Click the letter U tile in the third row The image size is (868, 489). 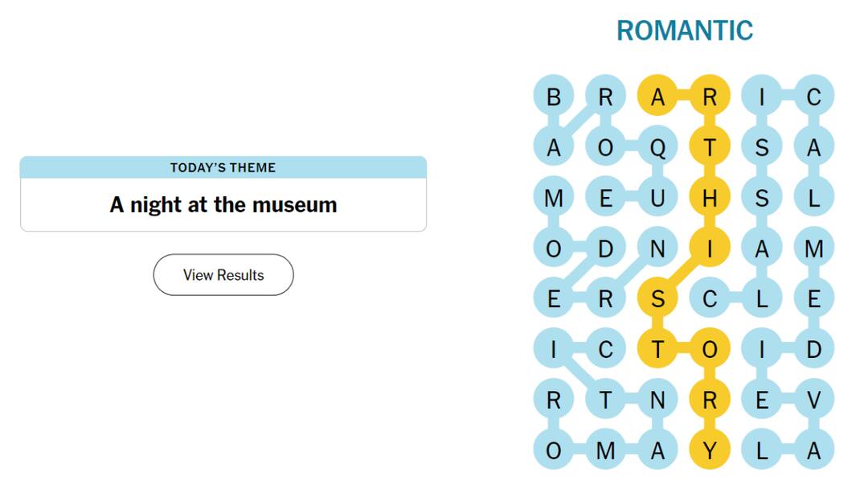pyautogui.click(x=657, y=198)
